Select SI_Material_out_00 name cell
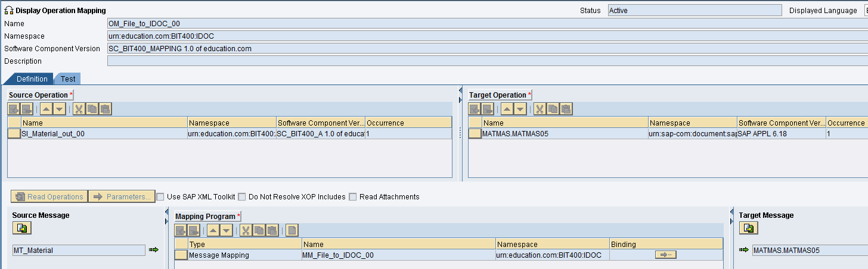868x269 pixels. point(104,134)
